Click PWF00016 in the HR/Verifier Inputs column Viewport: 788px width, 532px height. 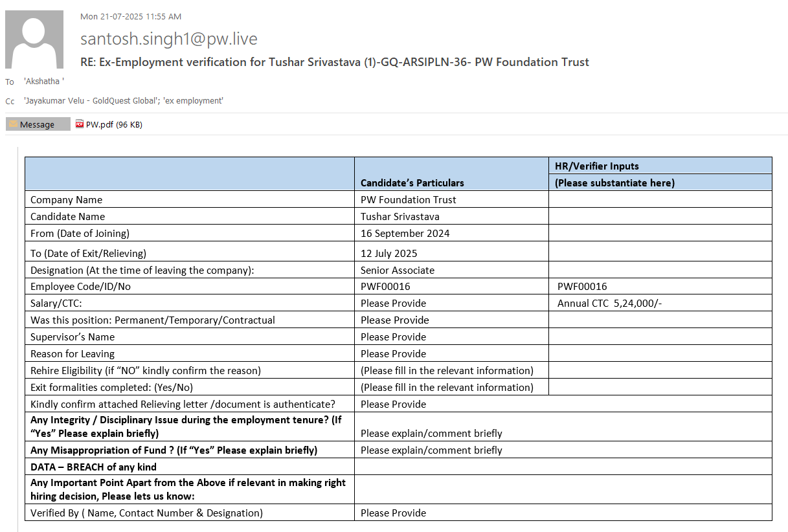tap(582, 286)
